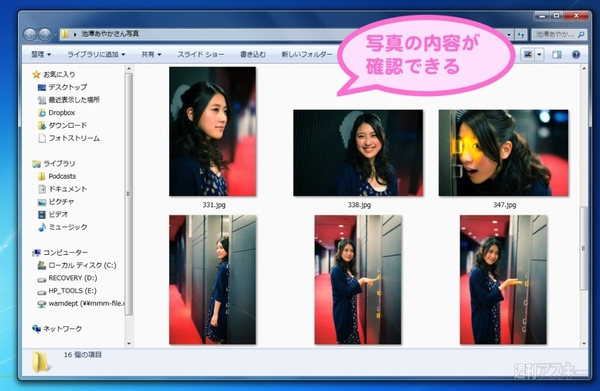
Task: Click file list scroll down arrow
Action: [x=584, y=343]
